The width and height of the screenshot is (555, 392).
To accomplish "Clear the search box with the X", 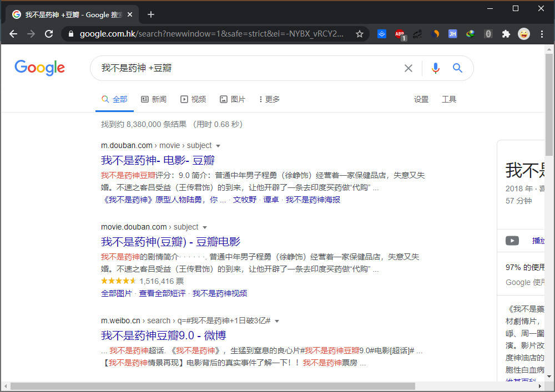I will click(x=408, y=68).
